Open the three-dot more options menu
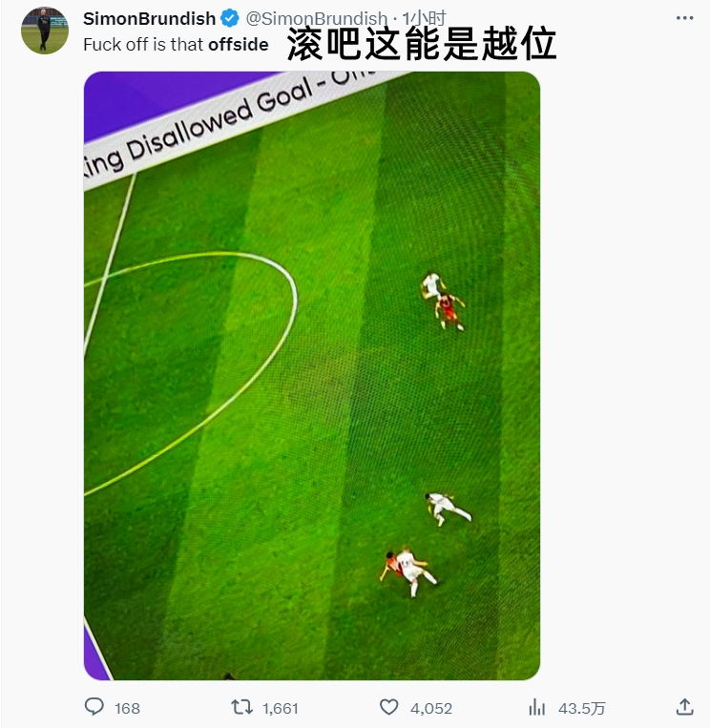Image resolution: width=710 pixels, height=728 pixels. pyautogui.click(x=684, y=18)
